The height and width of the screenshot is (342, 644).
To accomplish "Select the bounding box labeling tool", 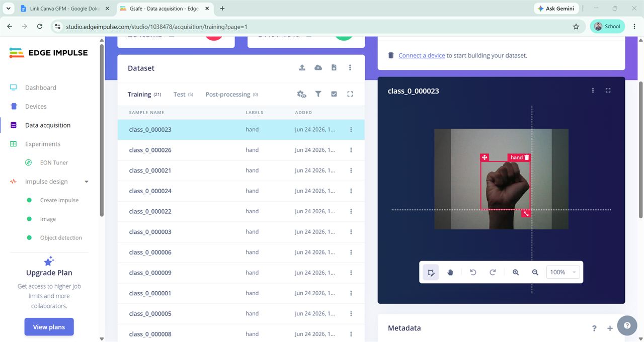I will [x=431, y=272].
